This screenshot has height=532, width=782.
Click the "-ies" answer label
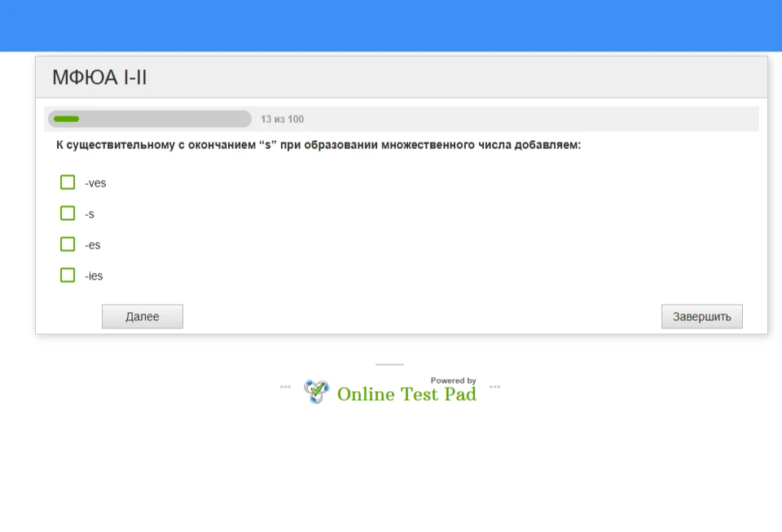tap(94, 275)
